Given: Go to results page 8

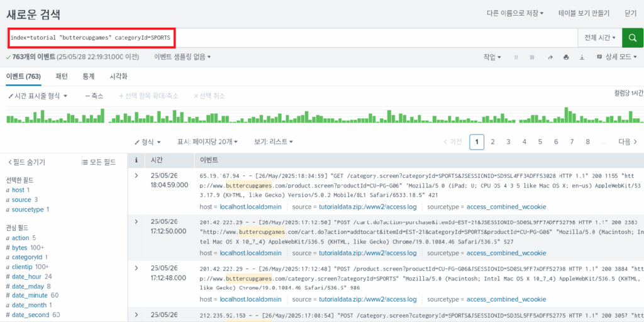Looking at the screenshot, I should click(588, 142).
